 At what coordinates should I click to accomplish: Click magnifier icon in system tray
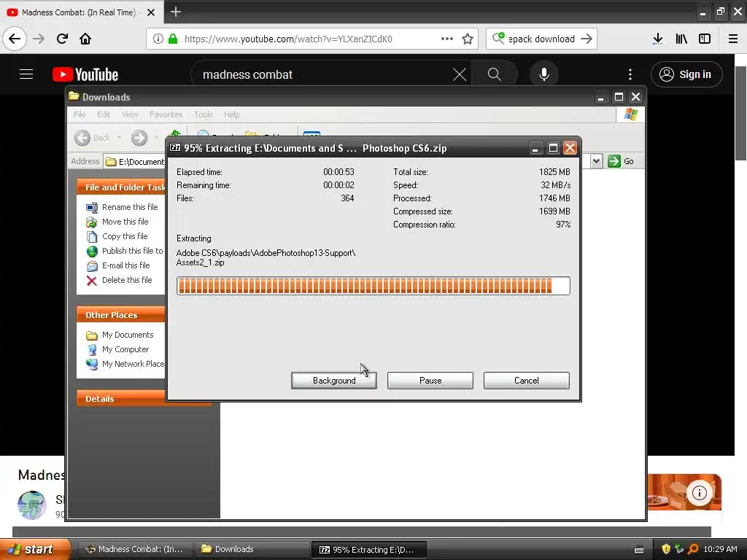click(693, 549)
